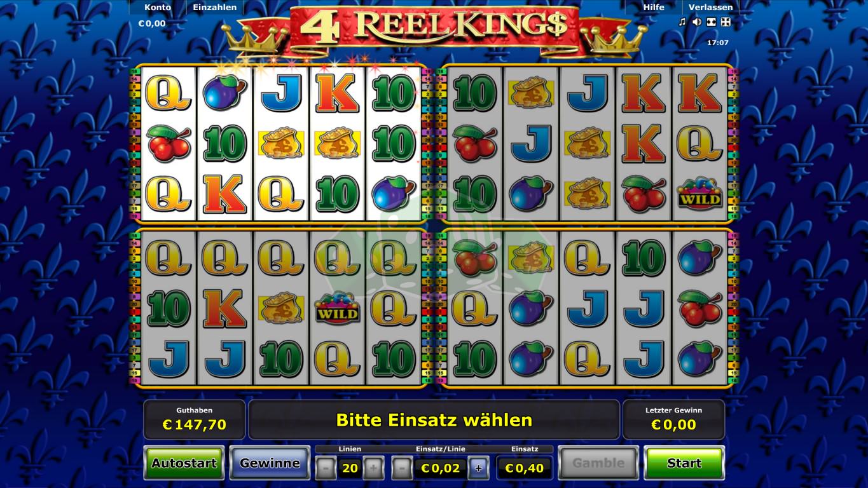Raise Einsatz/Linie using its plus button
The height and width of the screenshot is (488, 868).
(x=479, y=469)
